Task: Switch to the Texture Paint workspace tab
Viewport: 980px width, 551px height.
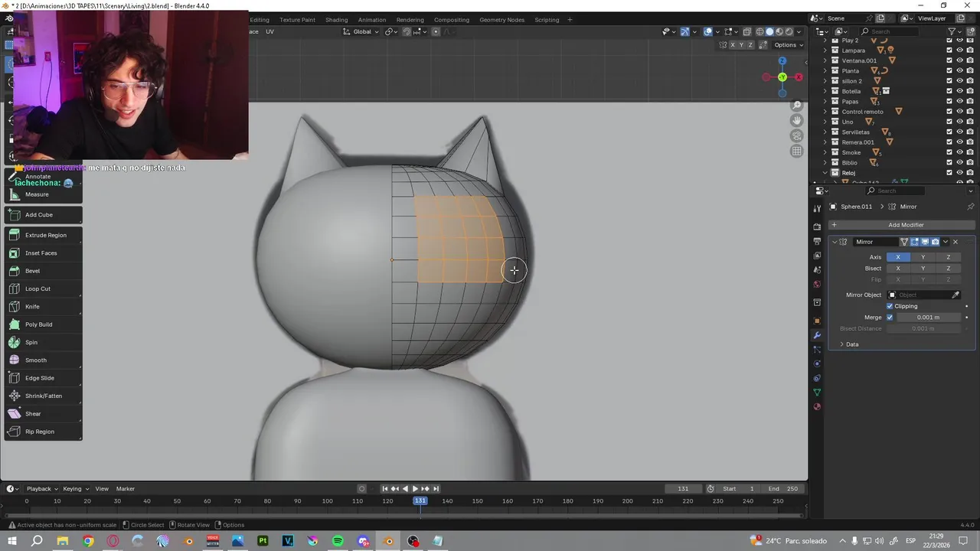Action: pos(297,20)
